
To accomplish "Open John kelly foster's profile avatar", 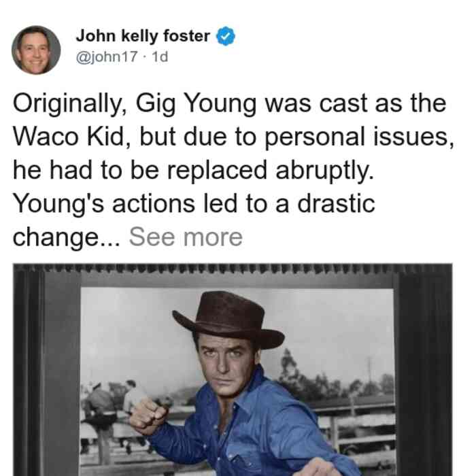I will [x=36, y=50].
